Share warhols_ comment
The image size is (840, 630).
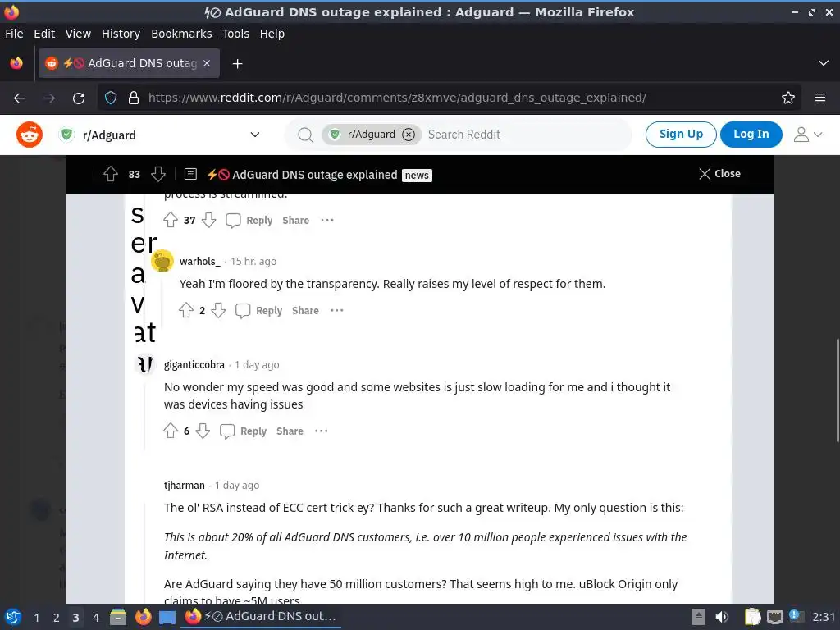[x=305, y=311]
